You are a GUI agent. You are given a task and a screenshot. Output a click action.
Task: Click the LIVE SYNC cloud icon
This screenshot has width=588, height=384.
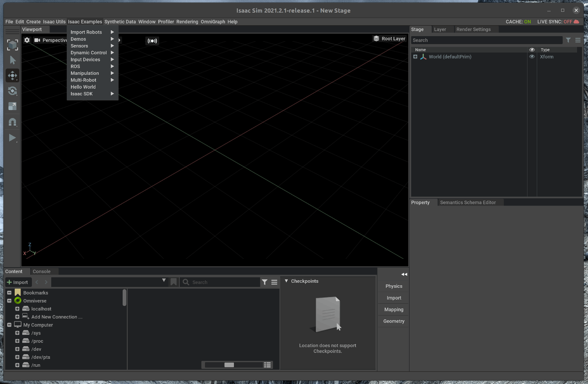click(576, 22)
